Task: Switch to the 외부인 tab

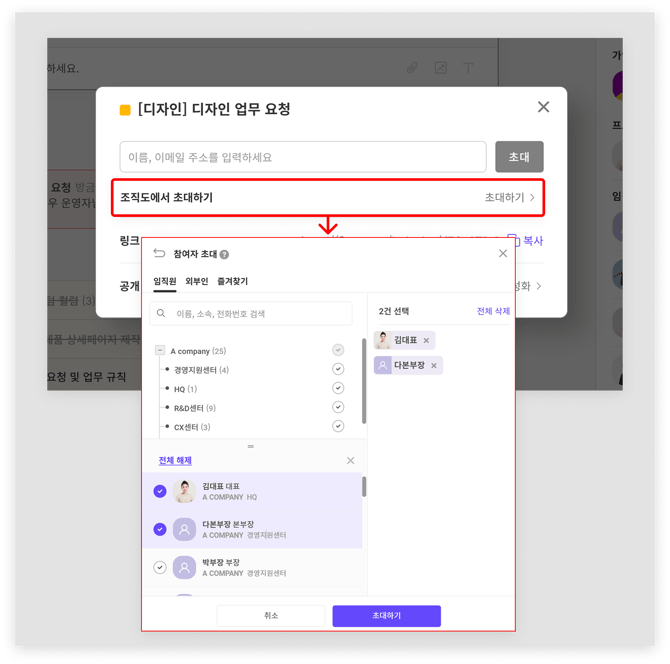Action: (x=196, y=282)
